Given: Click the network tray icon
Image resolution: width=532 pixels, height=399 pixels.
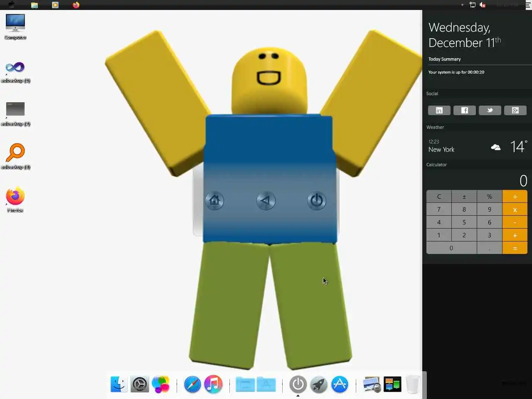Looking at the screenshot, I should [x=473, y=5].
